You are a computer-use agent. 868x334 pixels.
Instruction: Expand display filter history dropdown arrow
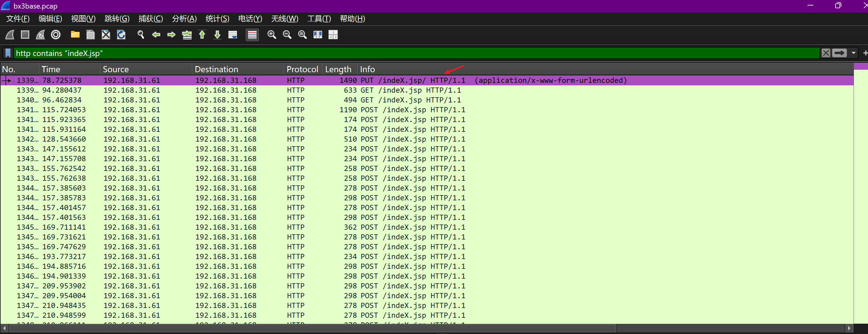(x=854, y=53)
